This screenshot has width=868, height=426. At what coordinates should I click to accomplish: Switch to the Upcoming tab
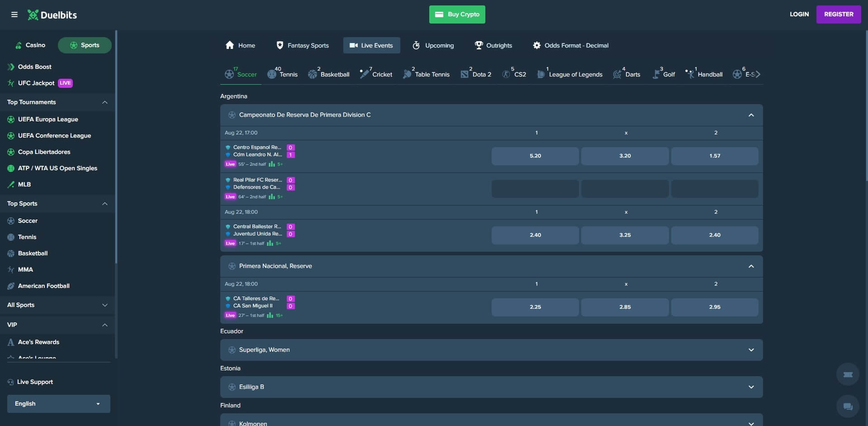433,45
